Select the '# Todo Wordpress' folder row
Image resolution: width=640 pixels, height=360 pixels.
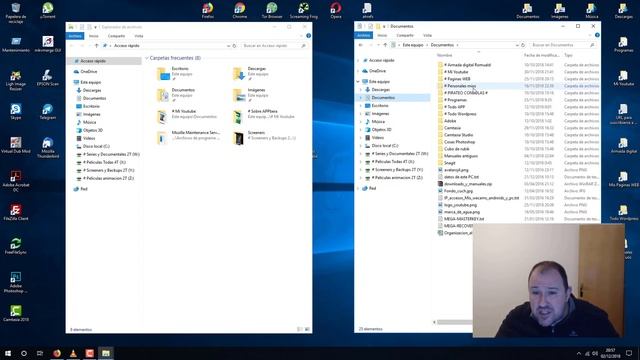pyautogui.click(x=518, y=114)
